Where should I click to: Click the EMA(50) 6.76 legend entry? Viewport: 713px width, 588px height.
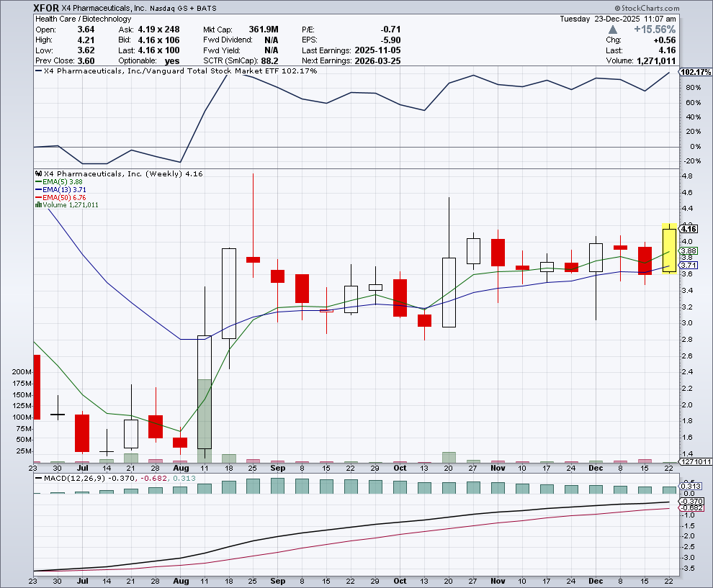[64, 197]
